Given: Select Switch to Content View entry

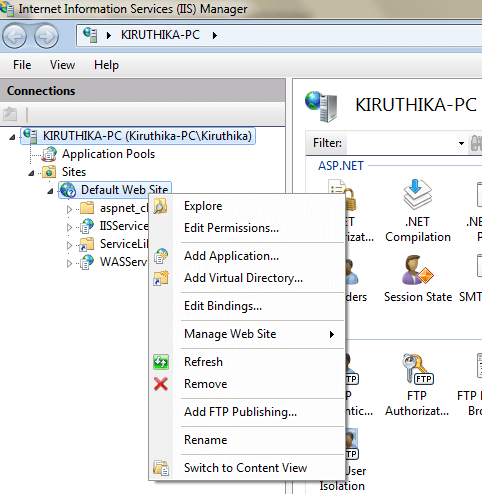Looking at the screenshot, I should coord(247,468).
